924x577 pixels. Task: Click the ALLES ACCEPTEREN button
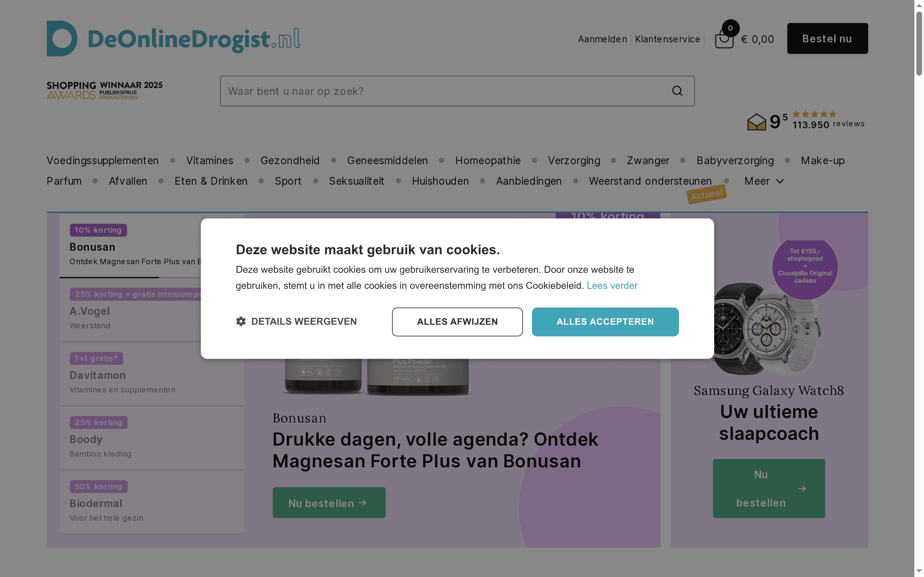(x=605, y=322)
